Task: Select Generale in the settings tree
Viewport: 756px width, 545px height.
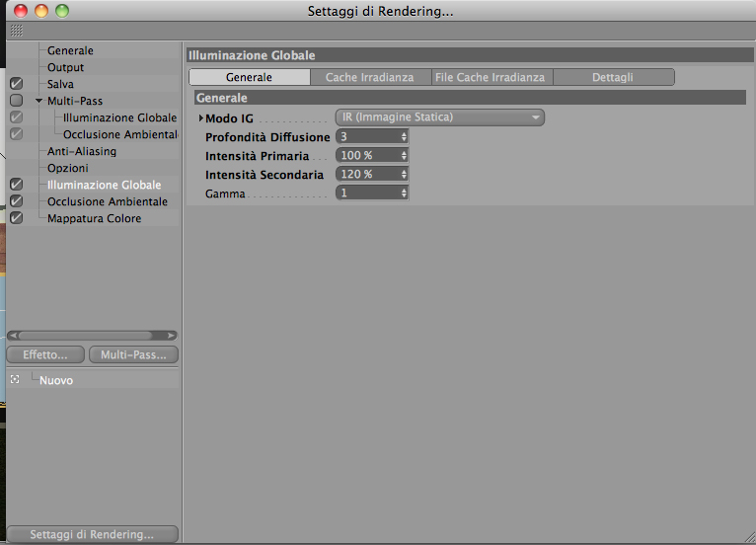Action: pyautogui.click(x=70, y=50)
